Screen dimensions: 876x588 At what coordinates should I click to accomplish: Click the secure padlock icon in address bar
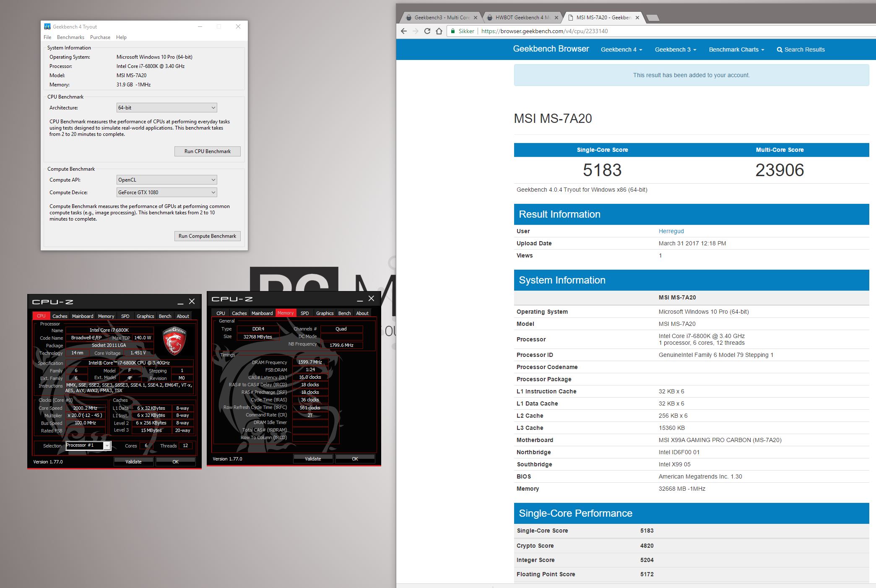[x=453, y=31]
